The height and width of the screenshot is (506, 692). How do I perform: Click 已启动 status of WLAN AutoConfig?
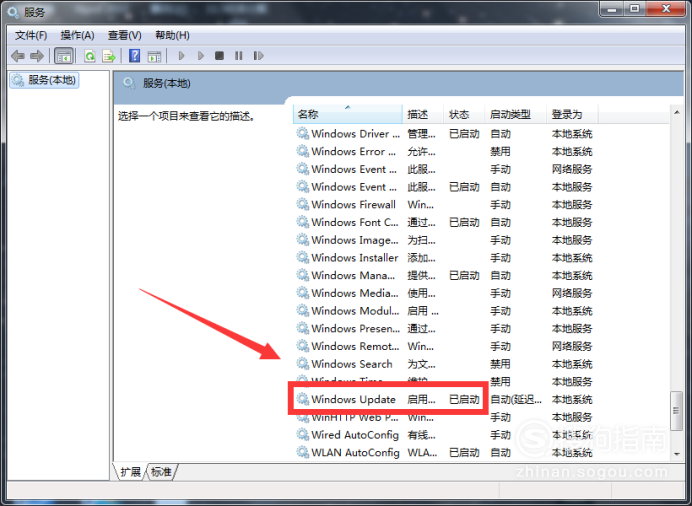coord(464,453)
